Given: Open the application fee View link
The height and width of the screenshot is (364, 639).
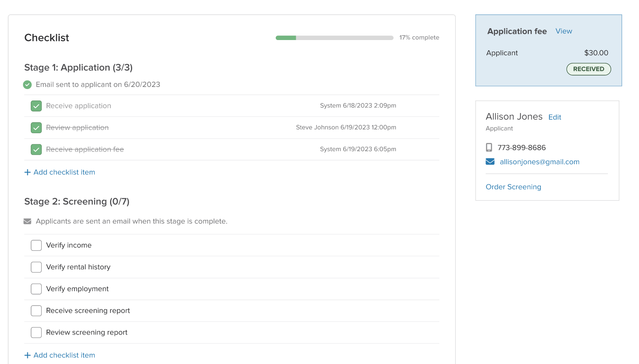Looking at the screenshot, I should [x=563, y=31].
